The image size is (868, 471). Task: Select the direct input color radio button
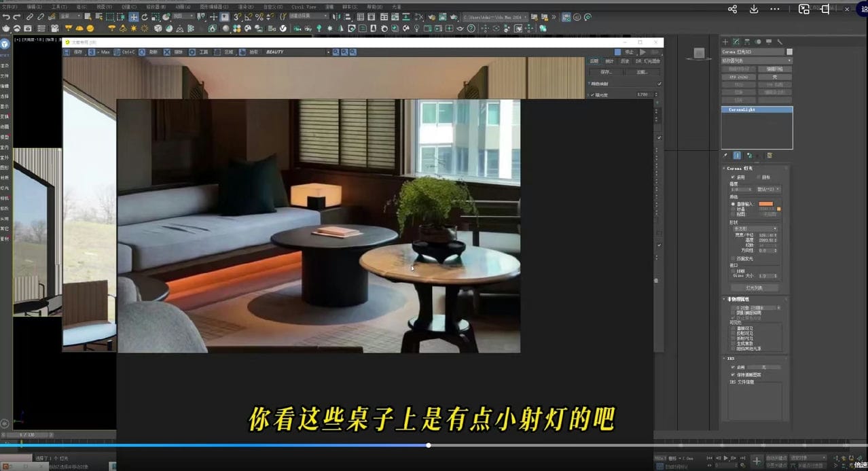[x=733, y=203]
